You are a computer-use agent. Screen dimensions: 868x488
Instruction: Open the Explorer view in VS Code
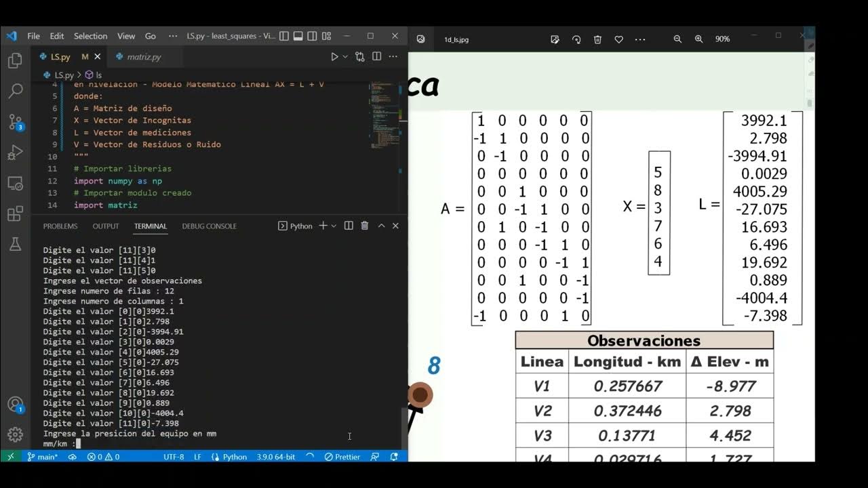click(15, 61)
